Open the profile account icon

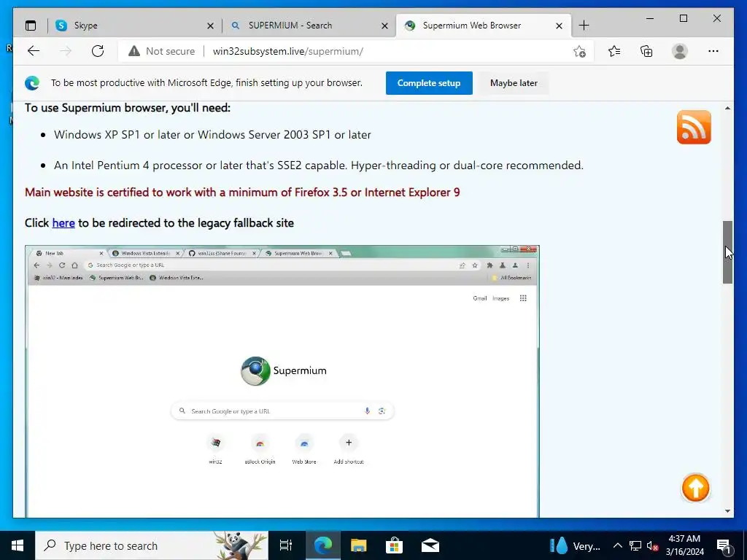coord(680,51)
